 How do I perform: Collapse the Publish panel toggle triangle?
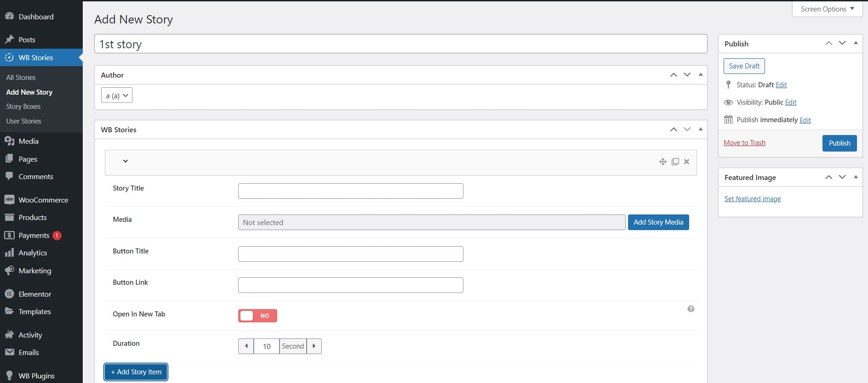[856, 43]
